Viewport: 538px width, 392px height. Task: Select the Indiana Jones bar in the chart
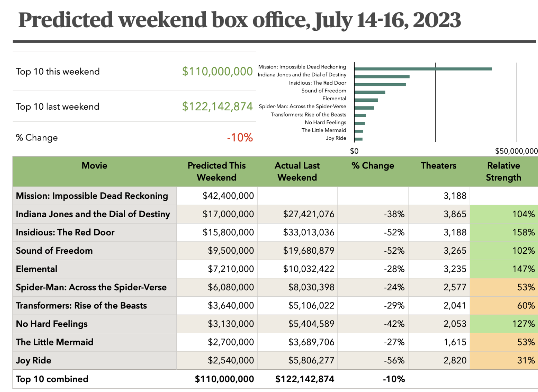point(382,77)
